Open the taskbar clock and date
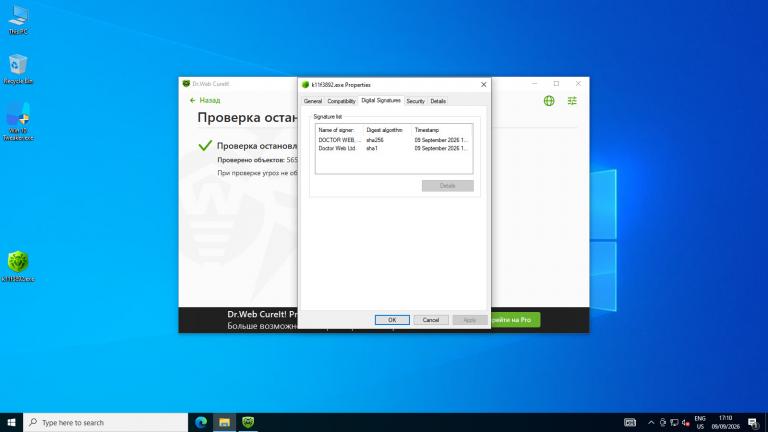This screenshot has height=432, width=768. 725,422
